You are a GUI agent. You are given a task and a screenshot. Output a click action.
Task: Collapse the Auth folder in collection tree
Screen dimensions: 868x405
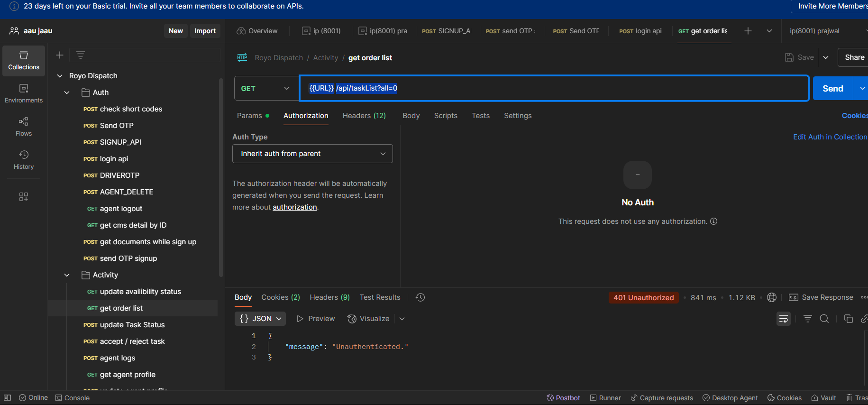tap(67, 92)
